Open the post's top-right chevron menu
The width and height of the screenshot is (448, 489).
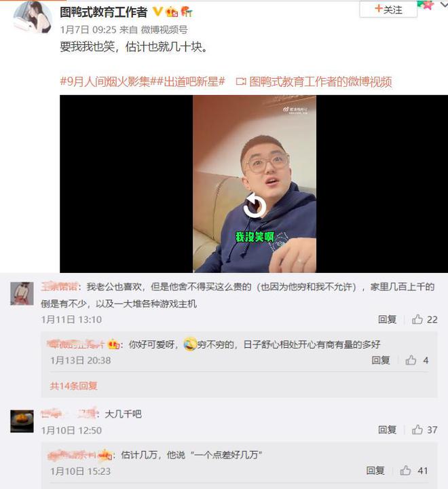444,4
